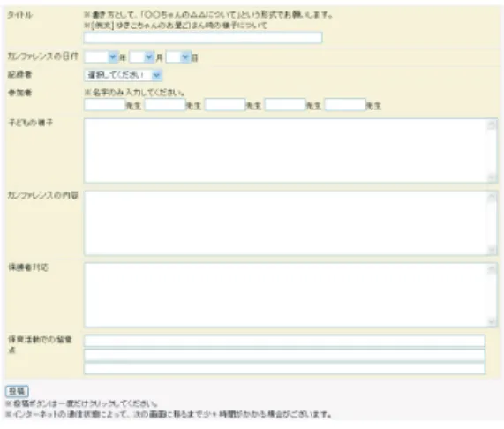The width and height of the screenshot is (504, 429).
Task: Open the year dropdown for conference date
Action: (x=102, y=57)
